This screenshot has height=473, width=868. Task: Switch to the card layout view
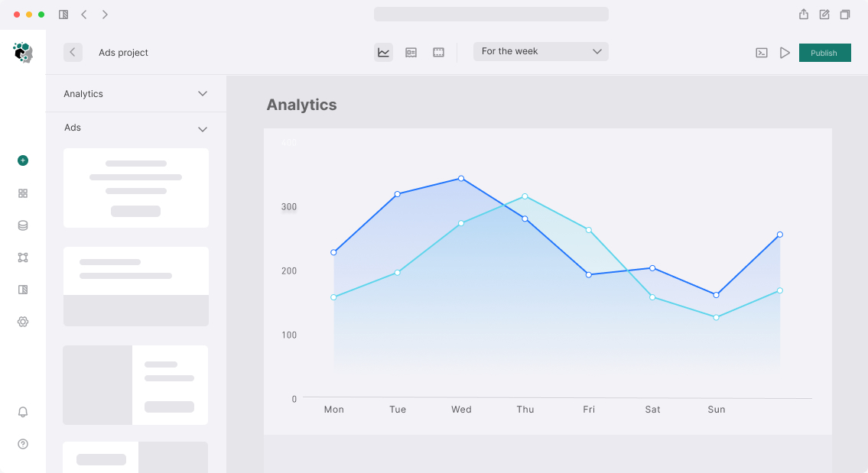pos(411,52)
